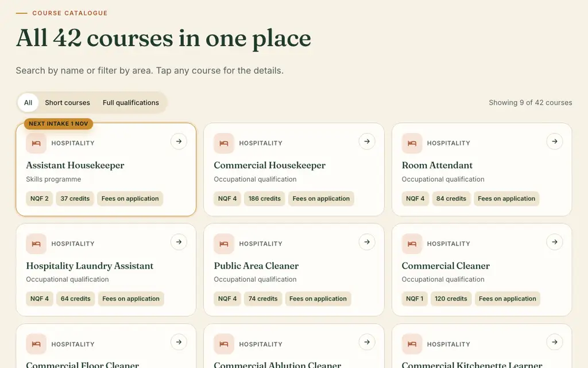Click Showing 9 of 42 courses text
The height and width of the screenshot is (368, 588).
tap(530, 102)
